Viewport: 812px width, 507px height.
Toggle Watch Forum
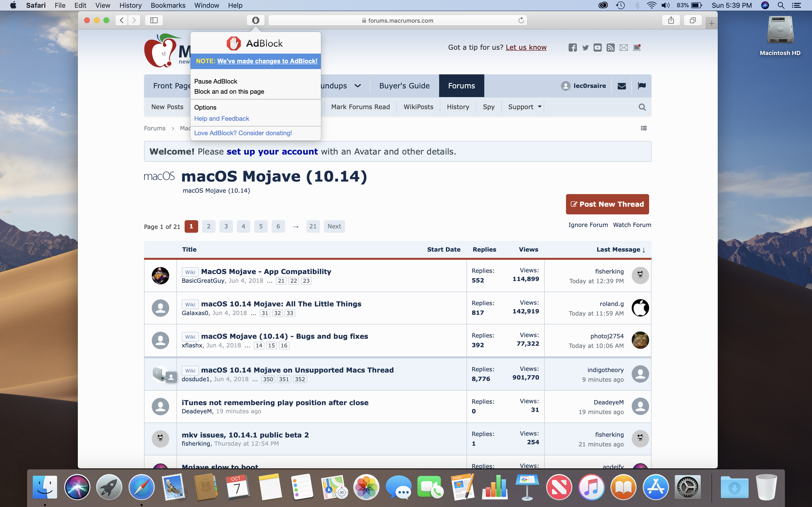pos(632,225)
